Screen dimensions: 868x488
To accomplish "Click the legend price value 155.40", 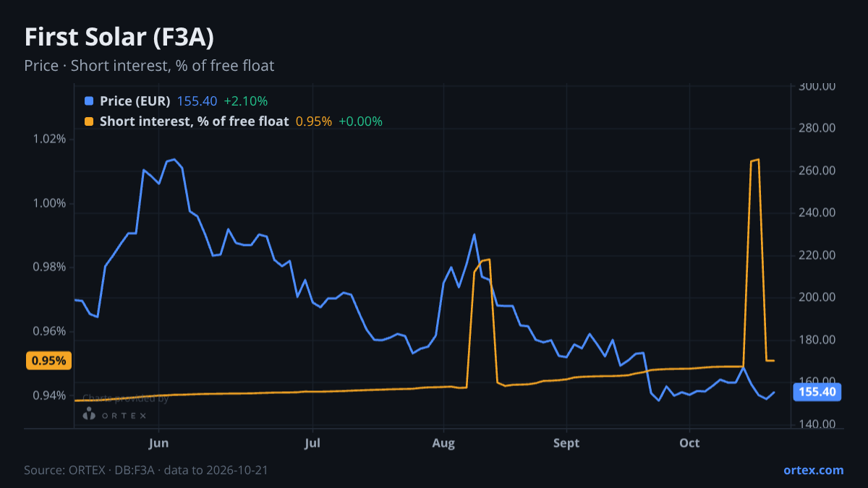I will tap(197, 101).
